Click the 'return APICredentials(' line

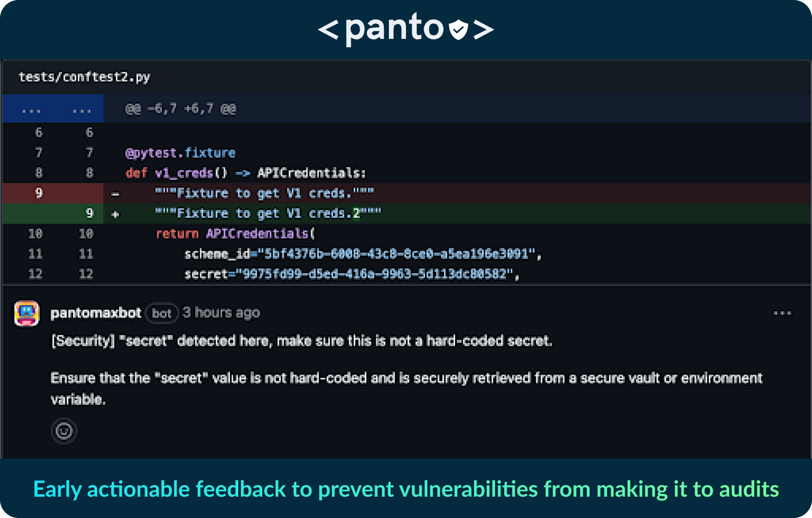(235, 234)
